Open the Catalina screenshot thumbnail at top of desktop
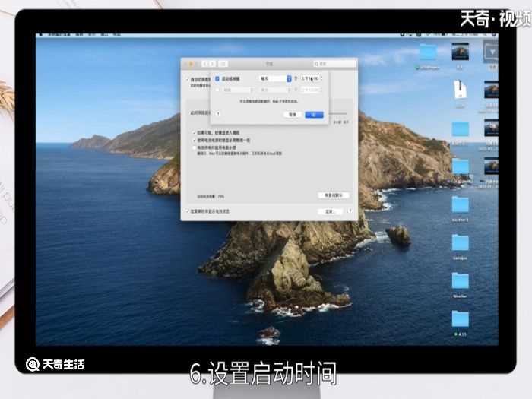This screenshot has height=399, width=532. (460, 52)
